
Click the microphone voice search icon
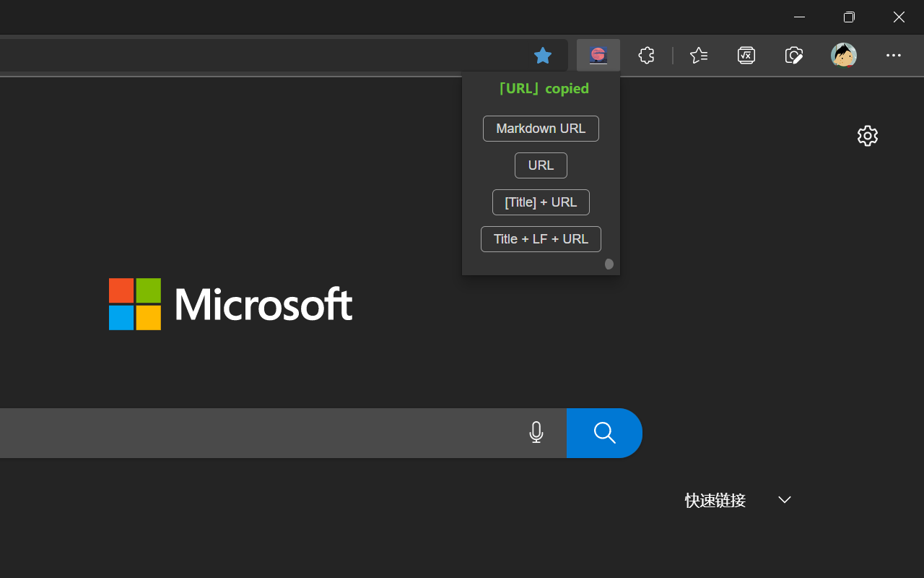coord(536,433)
